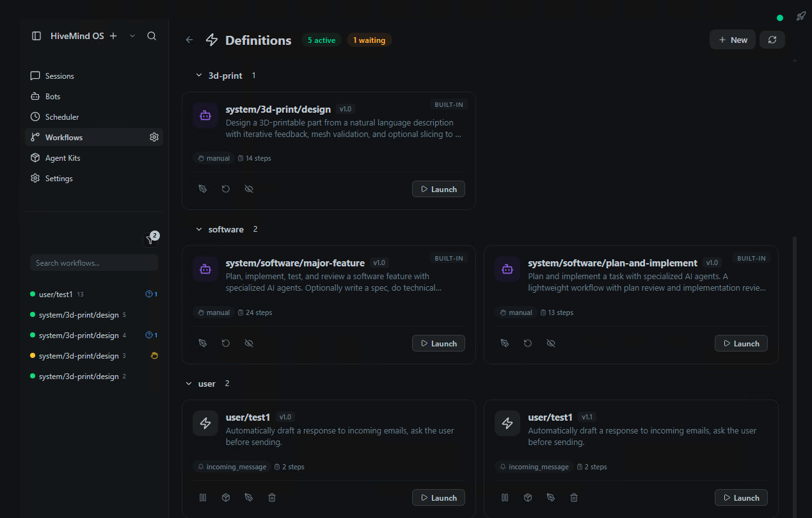Collapse the 3d-print section
The image size is (812, 518).
click(x=199, y=75)
